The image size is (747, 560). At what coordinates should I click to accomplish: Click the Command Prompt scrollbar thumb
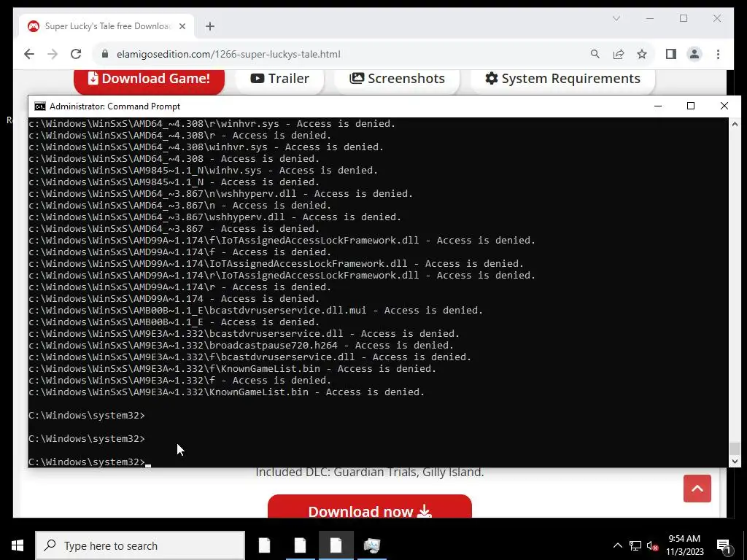pyautogui.click(x=735, y=448)
